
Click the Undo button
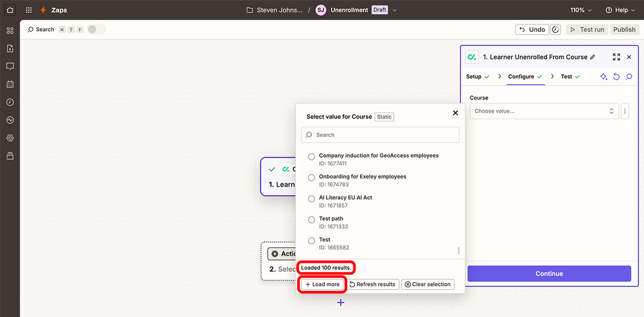tap(532, 30)
